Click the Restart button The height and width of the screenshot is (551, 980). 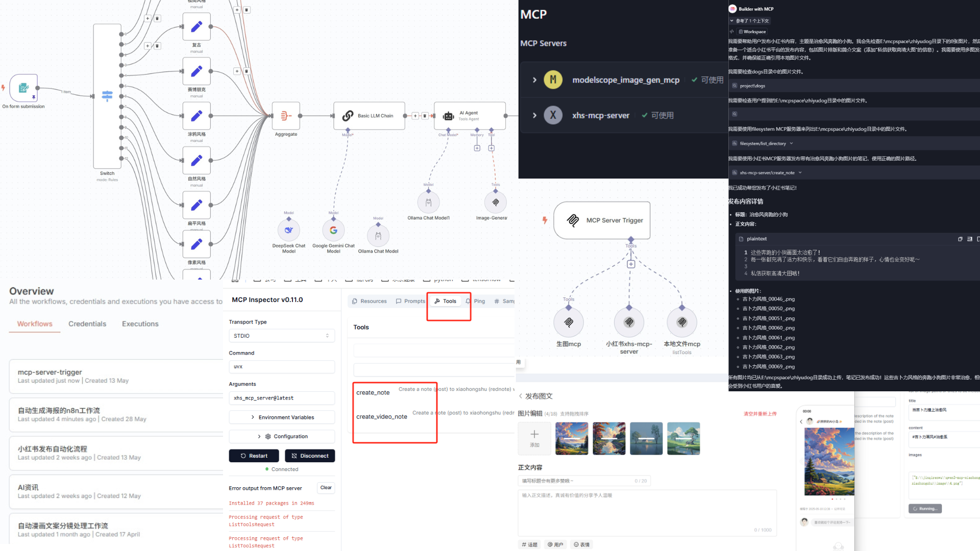(254, 456)
